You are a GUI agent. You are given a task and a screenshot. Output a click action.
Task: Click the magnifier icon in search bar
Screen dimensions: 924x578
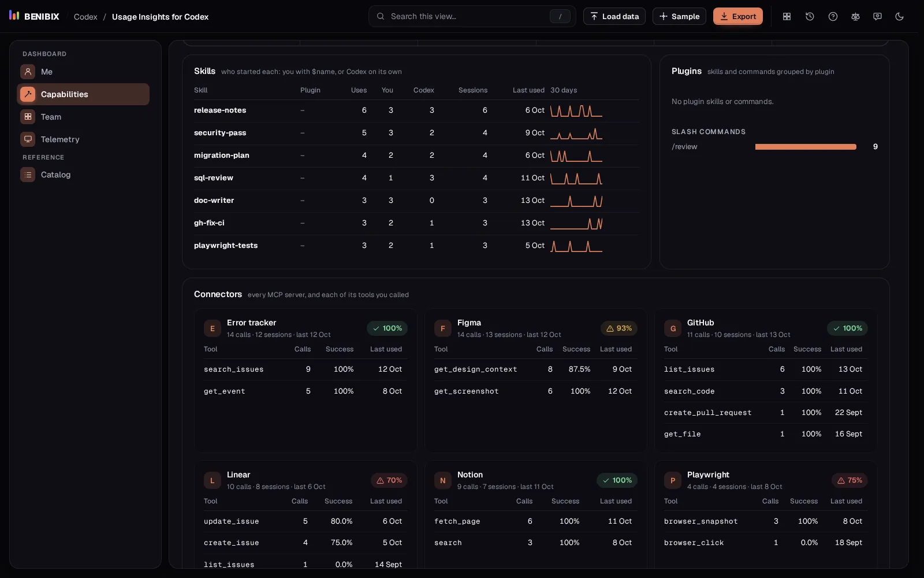coord(381,16)
